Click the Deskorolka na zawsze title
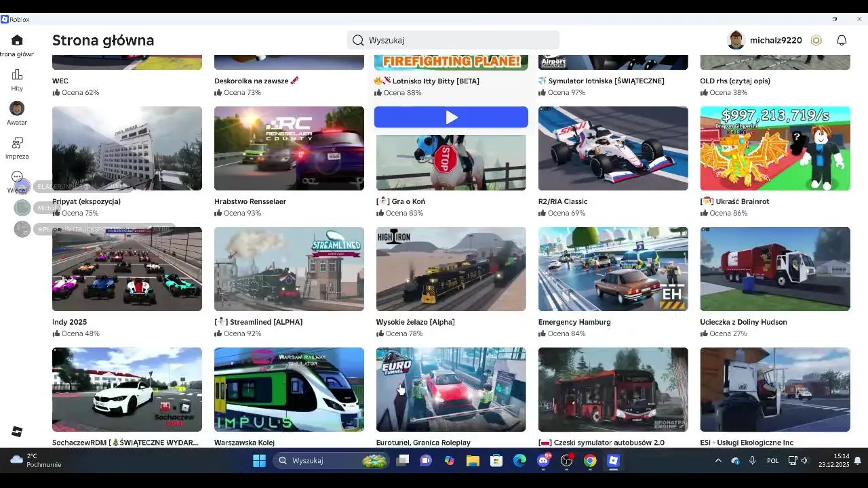The image size is (868, 488). click(x=256, y=81)
